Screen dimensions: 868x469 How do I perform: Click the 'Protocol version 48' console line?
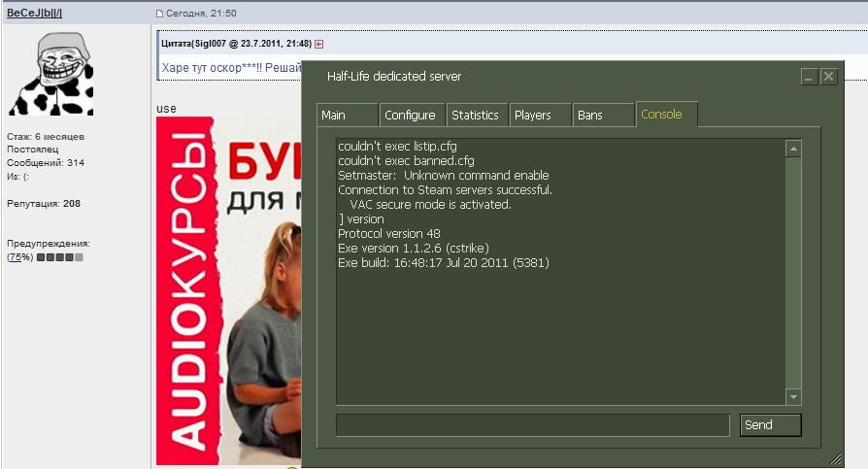tap(389, 234)
